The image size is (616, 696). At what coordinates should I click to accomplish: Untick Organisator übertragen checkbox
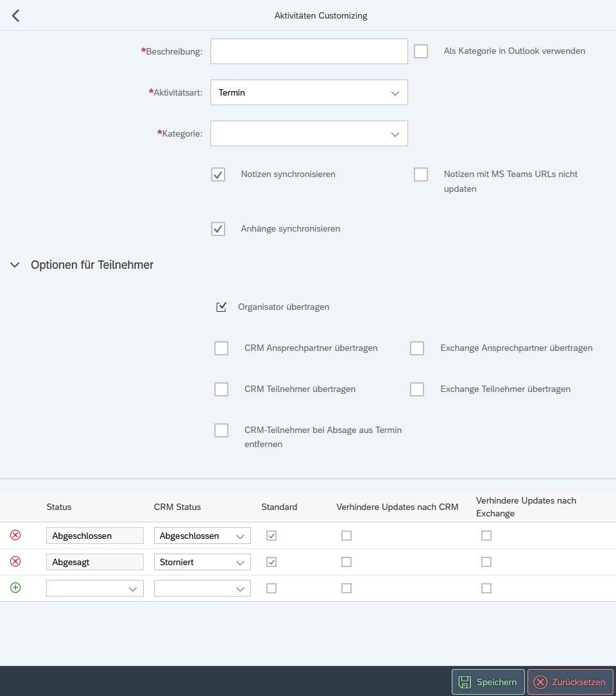coord(221,307)
